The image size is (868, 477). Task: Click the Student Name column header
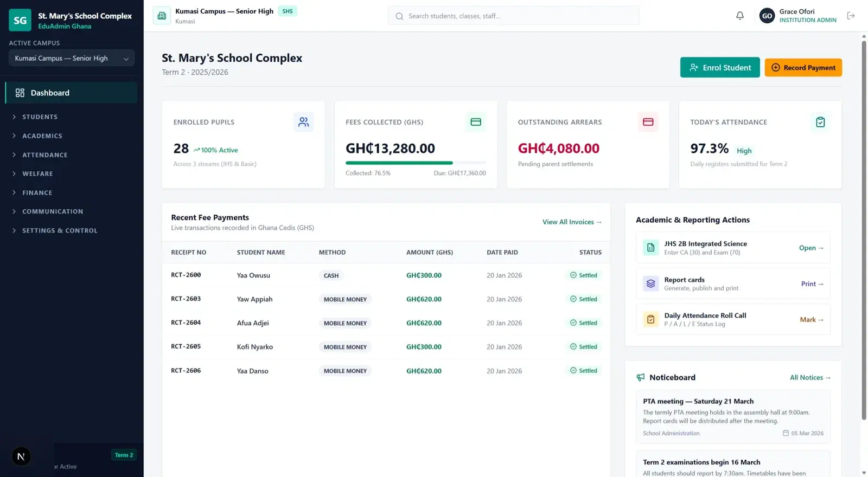coord(261,253)
